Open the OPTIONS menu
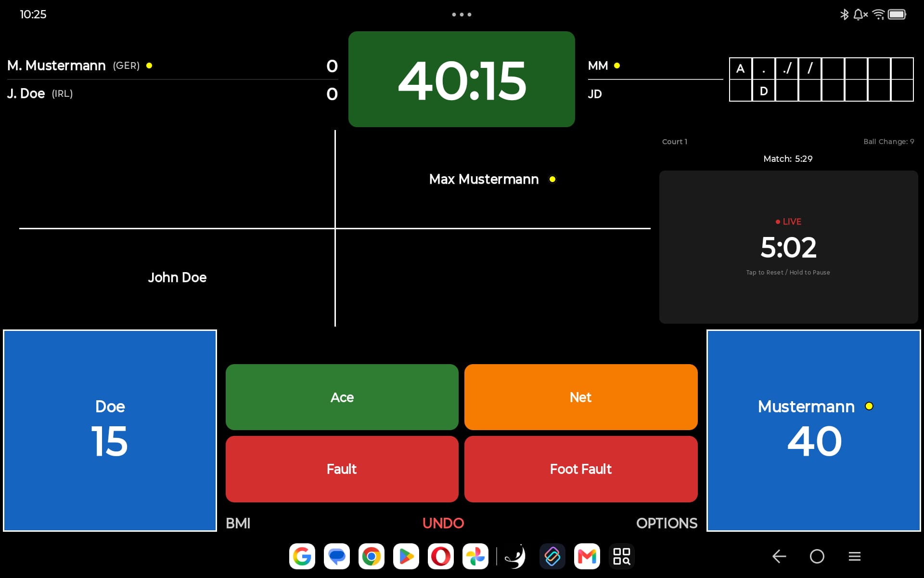The image size is (924, 578). [x=667, y=523]
